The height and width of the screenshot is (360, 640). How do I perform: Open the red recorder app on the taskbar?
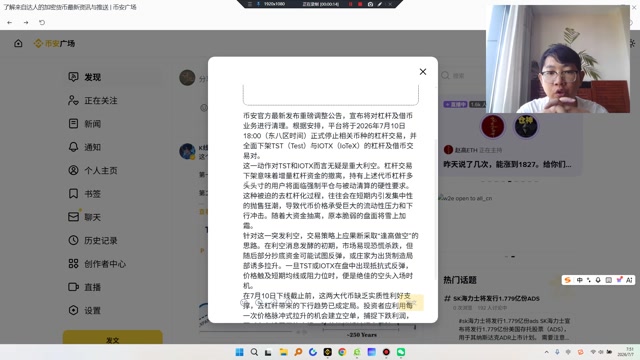(x=386, y=352)
